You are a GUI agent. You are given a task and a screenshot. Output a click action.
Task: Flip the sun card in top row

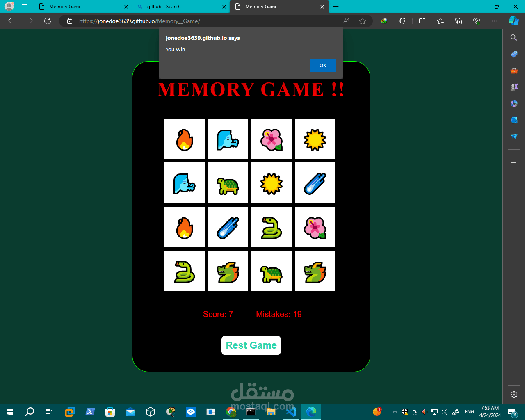point(315,139)
